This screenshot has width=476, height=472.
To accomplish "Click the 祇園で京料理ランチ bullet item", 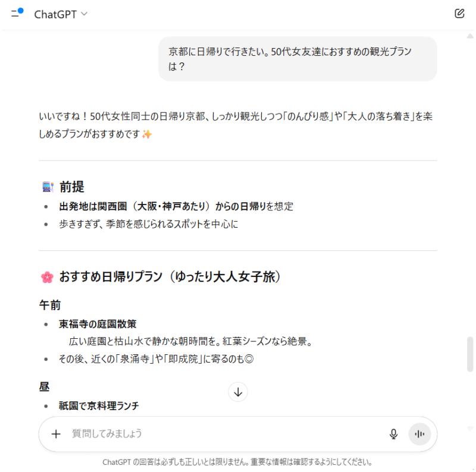I will click(99, 406).
